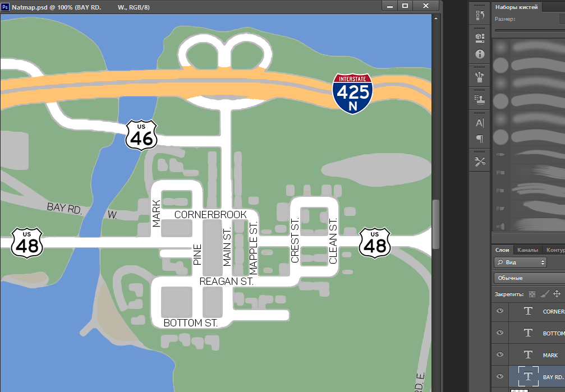Select the BAY RD. layer thumbnail
The width and height of the screenshot is (565, 392).
click(x=528, y=376)
